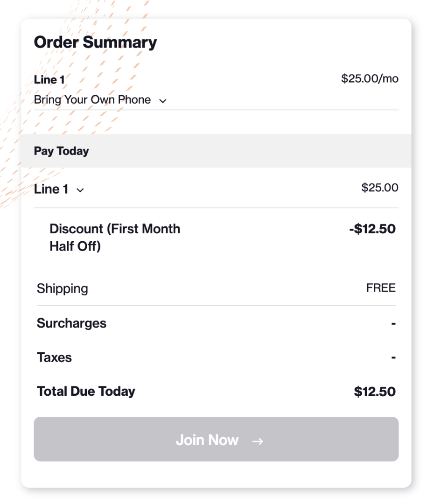
Task: Click the $25.00/mo price
Action: pyautogui.click(x=370, y=79)
